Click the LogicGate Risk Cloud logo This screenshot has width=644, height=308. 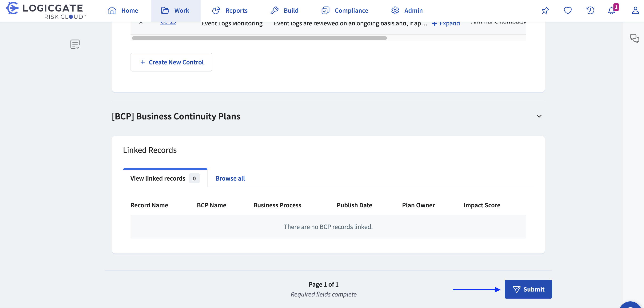[x=47, y=11]
